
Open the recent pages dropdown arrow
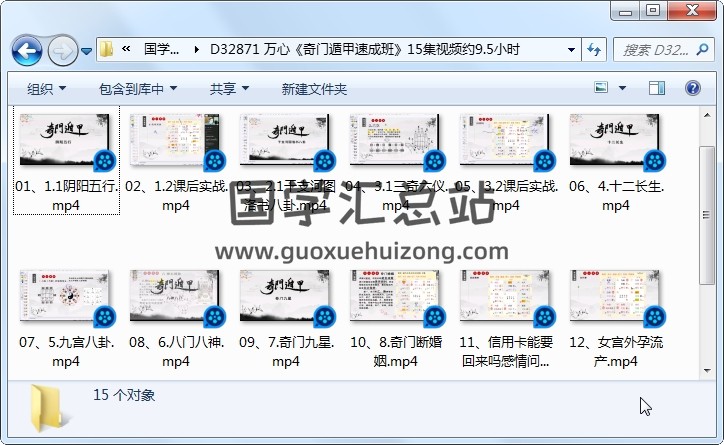pyautogui.click(x=87, y=49)
